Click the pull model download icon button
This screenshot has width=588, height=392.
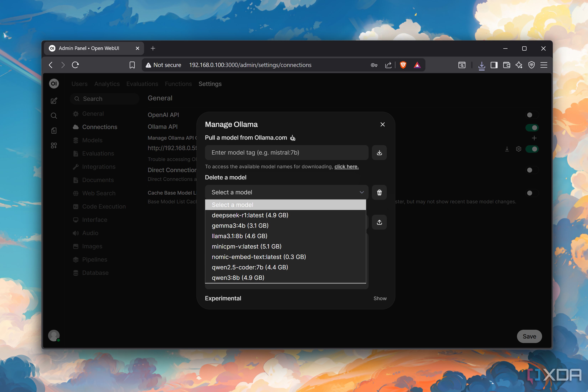coord(379,153)
